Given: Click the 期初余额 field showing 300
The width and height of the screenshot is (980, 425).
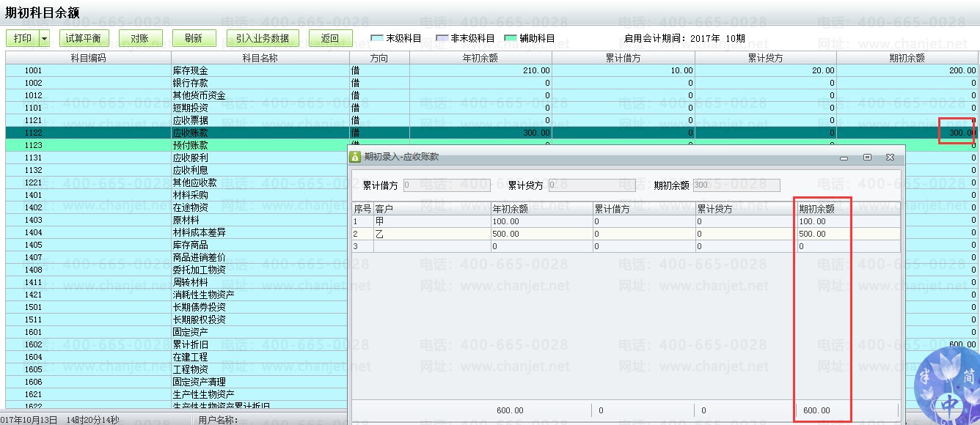Looking at the screenshot, I should [736, 185].
